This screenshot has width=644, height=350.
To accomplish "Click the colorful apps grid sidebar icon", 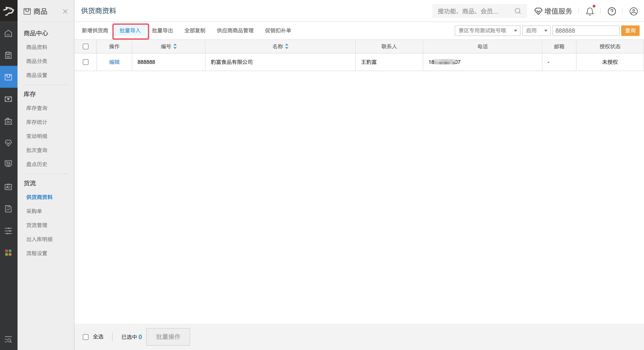I will tap(8, 252).
